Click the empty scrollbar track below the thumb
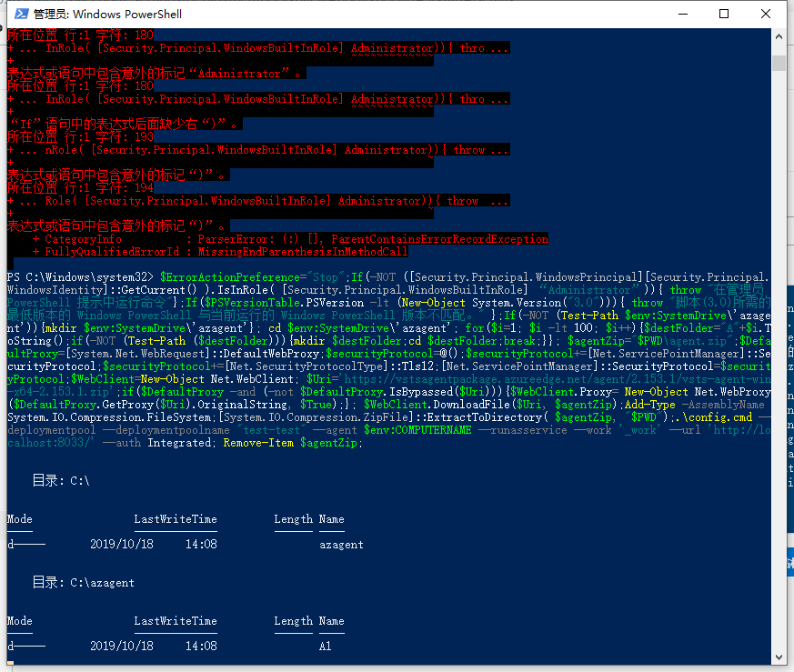 pos(779,364)
